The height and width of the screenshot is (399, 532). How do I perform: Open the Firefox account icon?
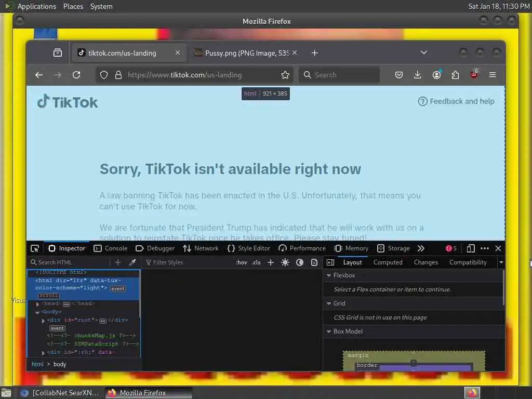(x=436, y=75)
